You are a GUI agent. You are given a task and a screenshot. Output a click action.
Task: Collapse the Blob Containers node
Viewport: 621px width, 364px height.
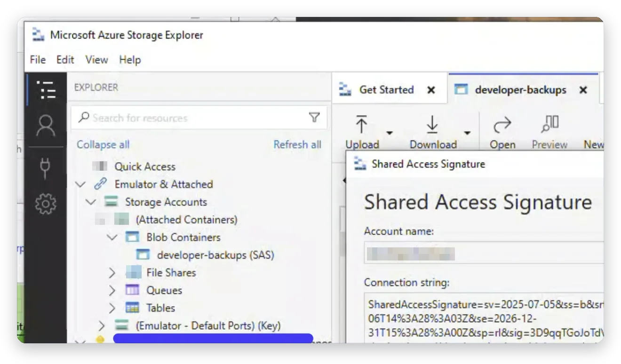tap(112, 237)
